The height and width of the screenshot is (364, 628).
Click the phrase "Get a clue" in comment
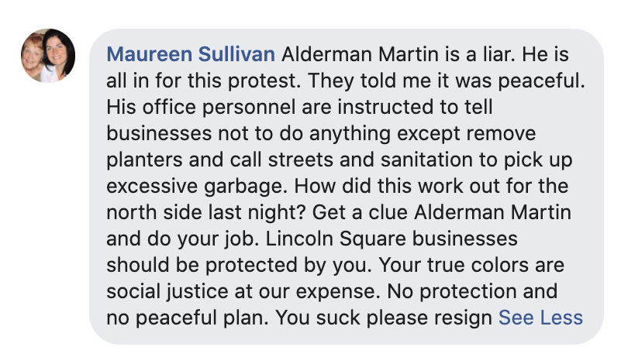pos(360,212)
